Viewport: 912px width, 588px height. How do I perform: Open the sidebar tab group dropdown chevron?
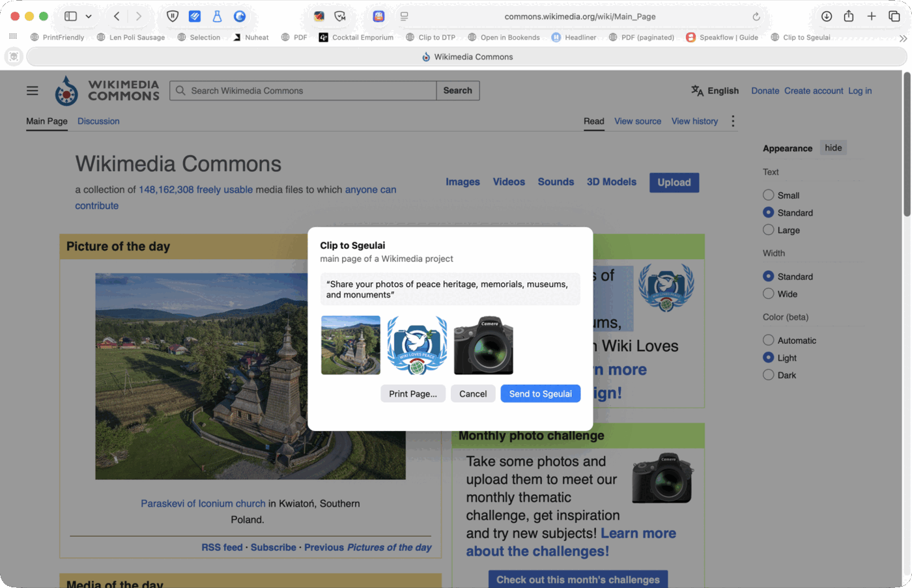(x=89, y=16)
